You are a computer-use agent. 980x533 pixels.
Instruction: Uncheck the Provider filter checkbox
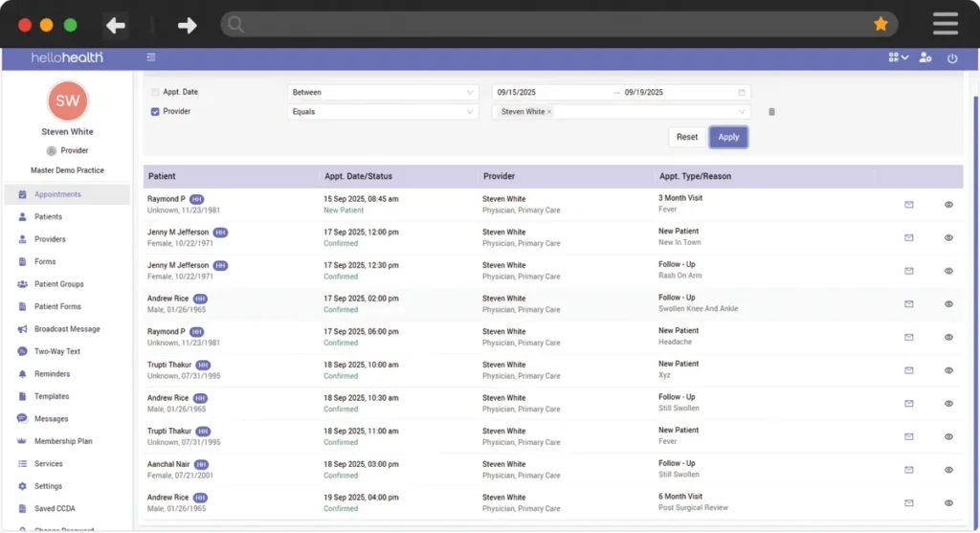(x=156, y=112)
